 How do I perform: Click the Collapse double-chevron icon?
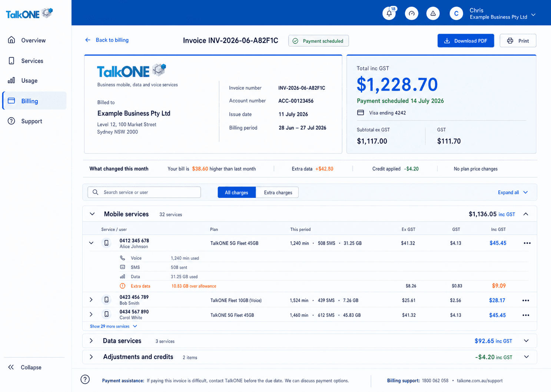point(11,367)
